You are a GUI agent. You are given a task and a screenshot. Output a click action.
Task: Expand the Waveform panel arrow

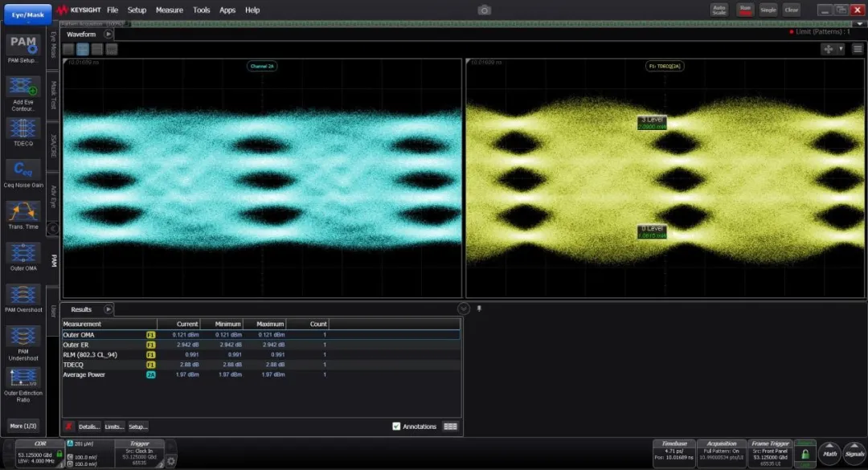point(108,34)
